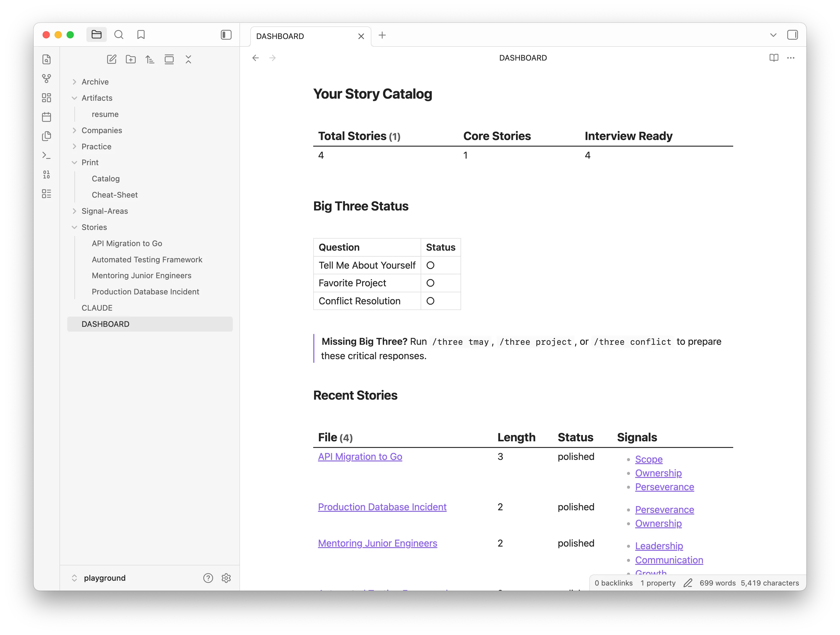This screenshot has width=840, height=635.
Task: Open the more options menu
Action: [791, 58]
